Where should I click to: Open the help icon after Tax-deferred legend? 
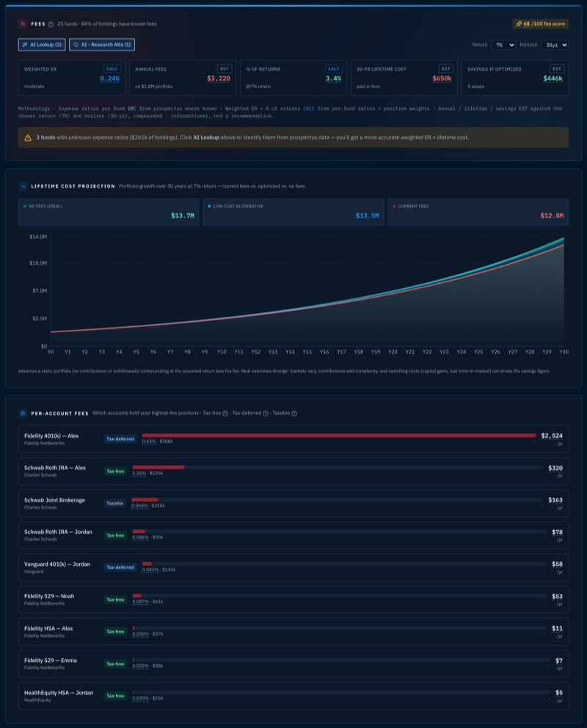pos(266,413)
